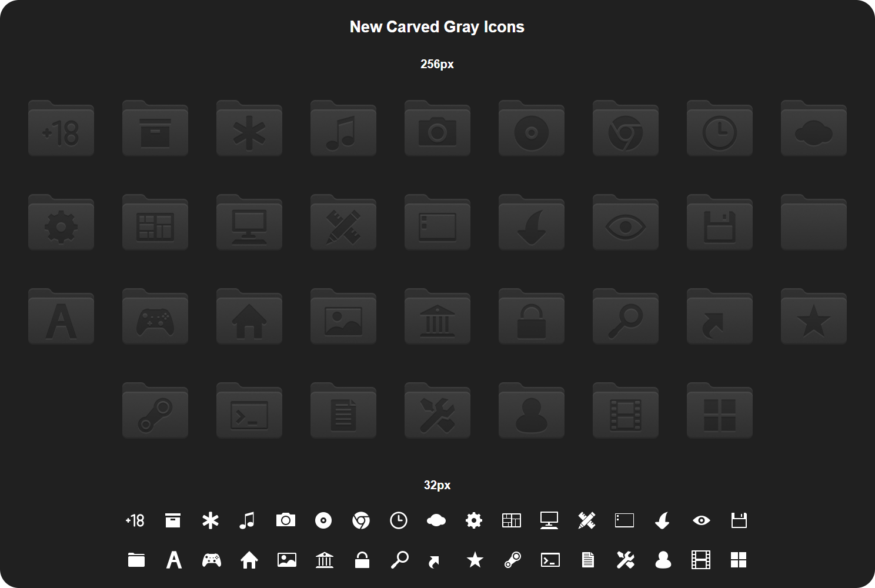
Task: Select the large magnifying glass folder icon
Action: point(626,316)
